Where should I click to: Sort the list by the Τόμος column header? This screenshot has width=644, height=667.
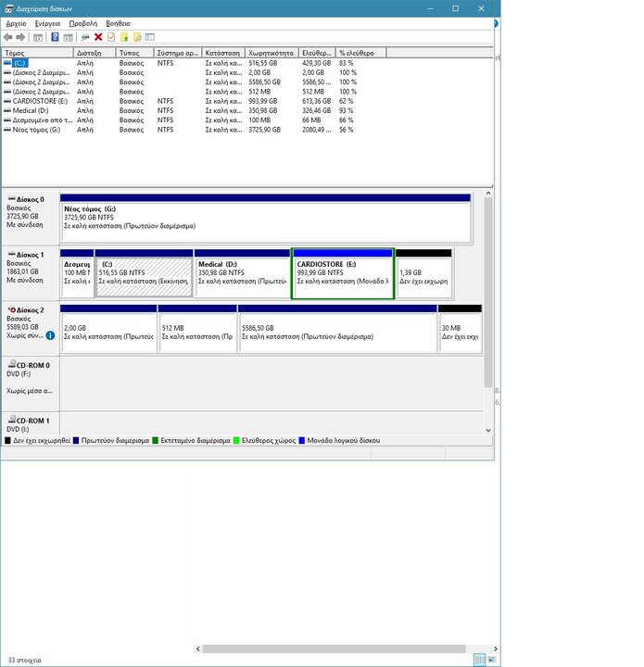pos(37,53)
